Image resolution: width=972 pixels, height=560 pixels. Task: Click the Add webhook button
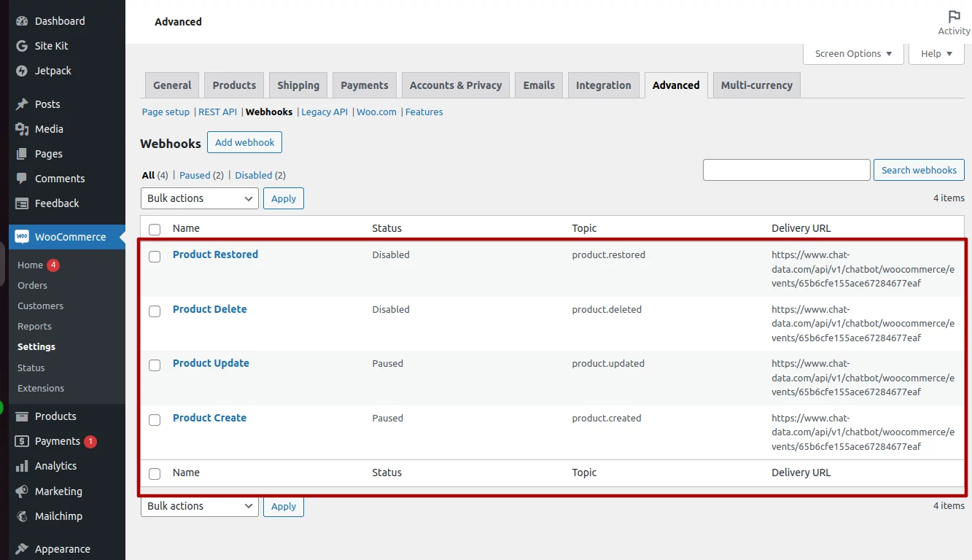click(x=245, y=142)
